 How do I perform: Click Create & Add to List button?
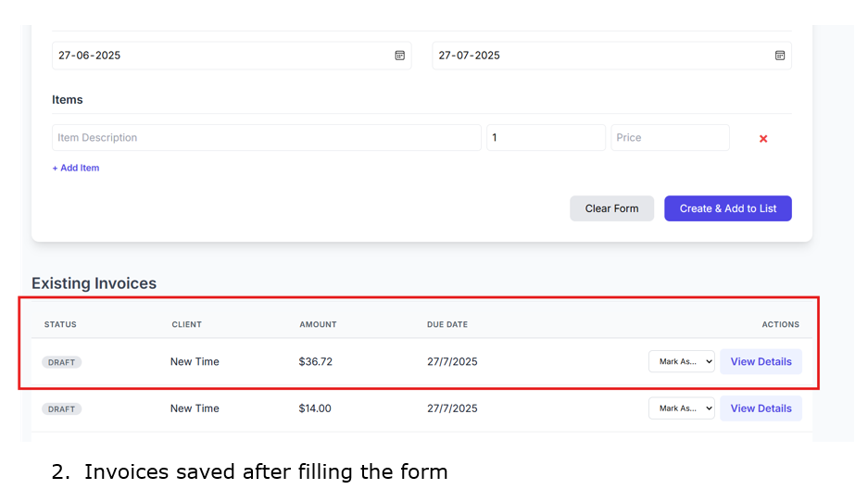[x=727, y=208]
